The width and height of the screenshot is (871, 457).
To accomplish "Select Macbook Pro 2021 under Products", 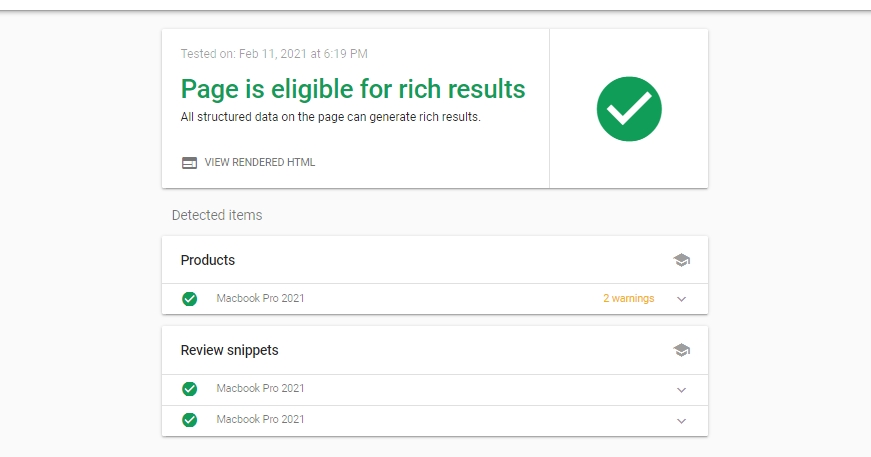I will click(x=261, y=298).
